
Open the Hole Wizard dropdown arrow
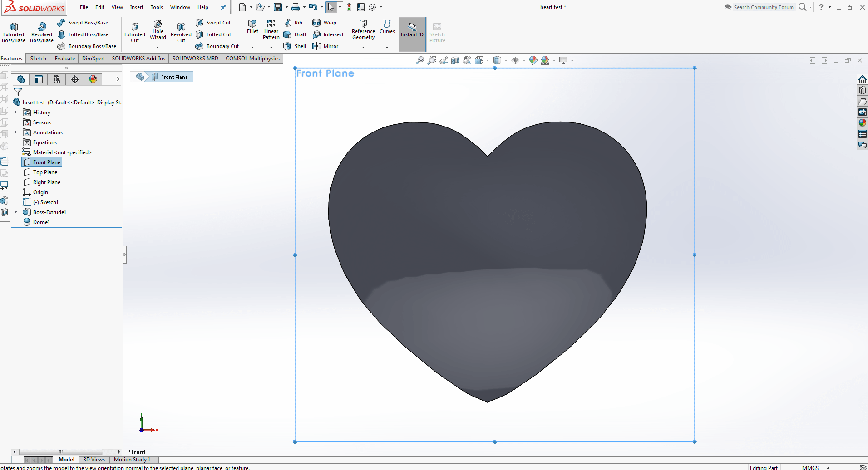pyautogui.click(x=158, y=47)
